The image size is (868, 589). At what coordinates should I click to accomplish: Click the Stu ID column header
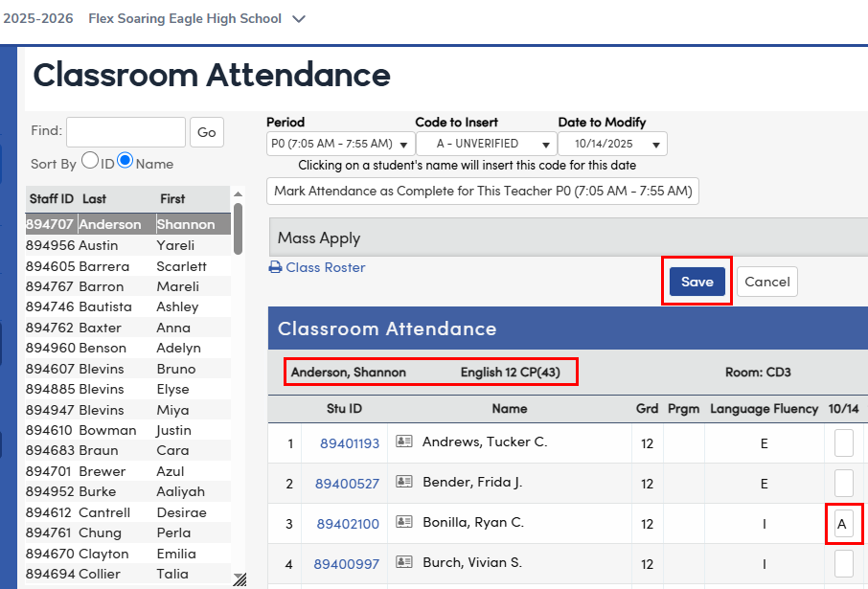pyautogui.click(x=344, y=409)
